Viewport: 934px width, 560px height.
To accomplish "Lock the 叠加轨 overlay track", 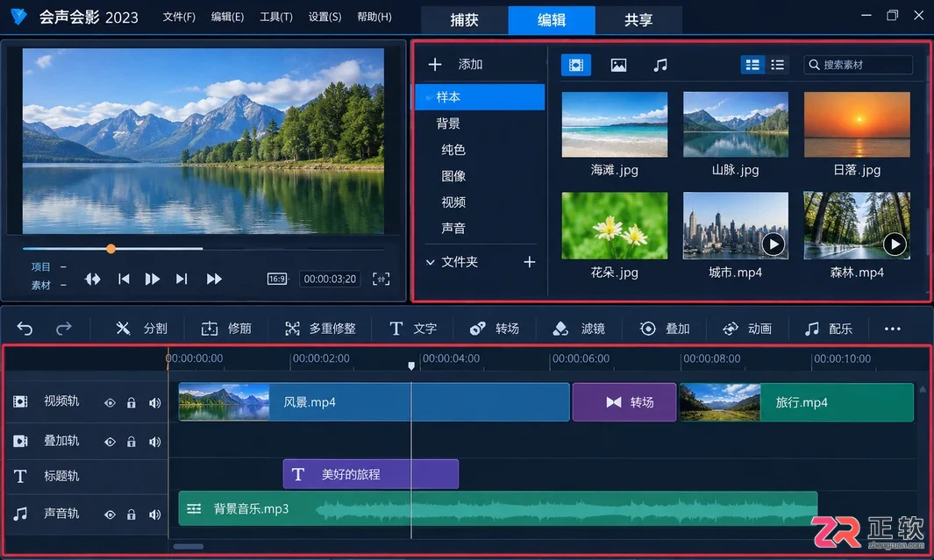I will coord(131,442).
